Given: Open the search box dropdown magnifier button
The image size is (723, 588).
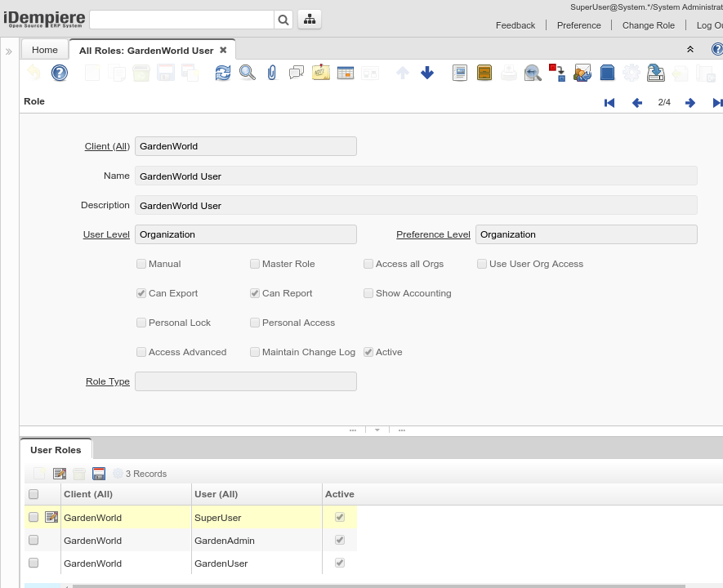Looking at the screenshot, I should pos(283,20).
